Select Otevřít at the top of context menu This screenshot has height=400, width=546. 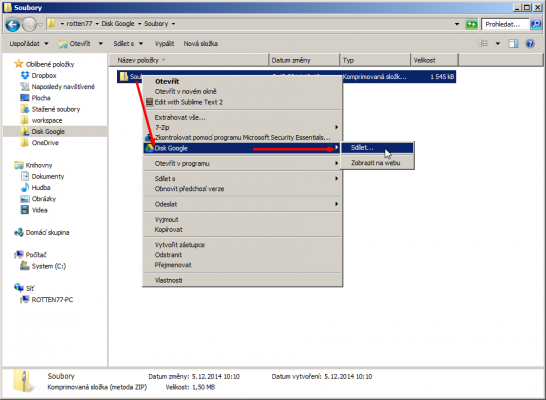pos(242,81)
